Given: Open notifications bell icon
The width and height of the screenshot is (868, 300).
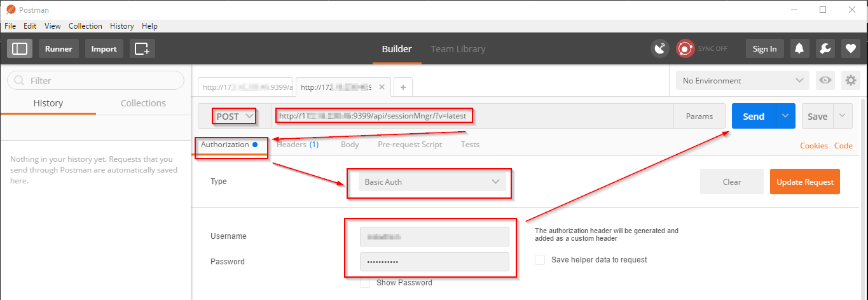Looking at the screenshot, I should [x=799, y=48].
